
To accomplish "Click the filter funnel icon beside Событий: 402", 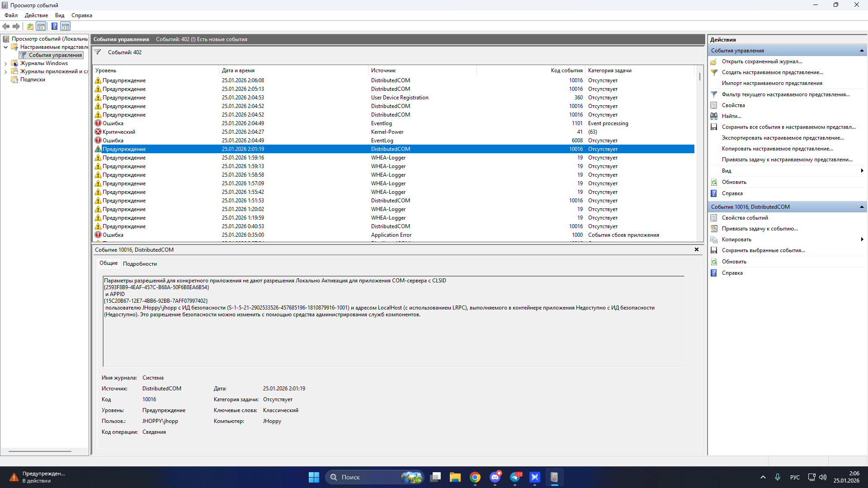I will 98,52.
